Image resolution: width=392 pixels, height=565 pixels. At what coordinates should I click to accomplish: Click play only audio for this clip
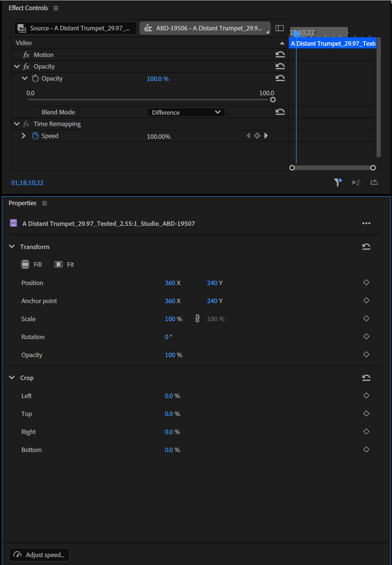pos(356,182)
